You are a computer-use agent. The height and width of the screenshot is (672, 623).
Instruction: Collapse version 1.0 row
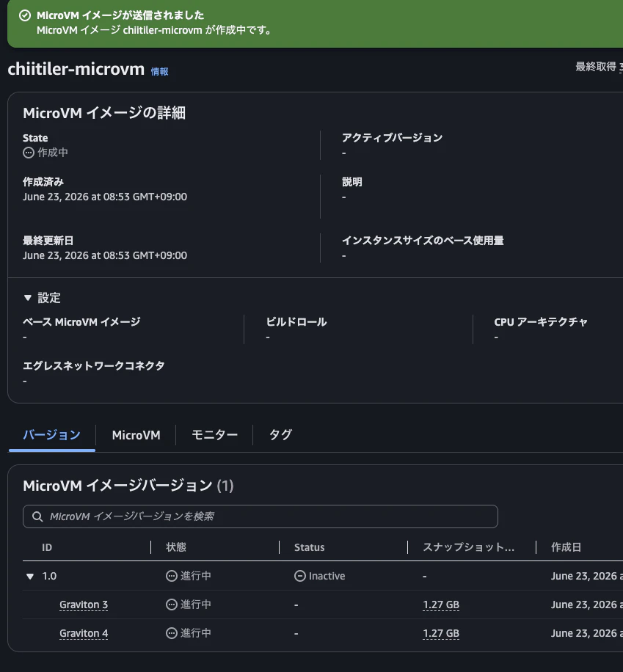(30, 576)
